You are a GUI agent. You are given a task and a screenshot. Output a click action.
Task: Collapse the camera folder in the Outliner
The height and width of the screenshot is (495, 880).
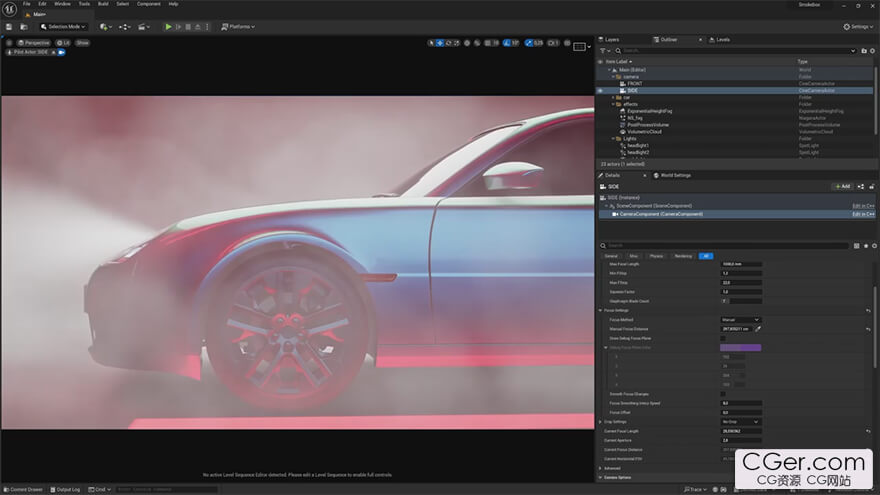pyautogui.click(x=613, y=77)
